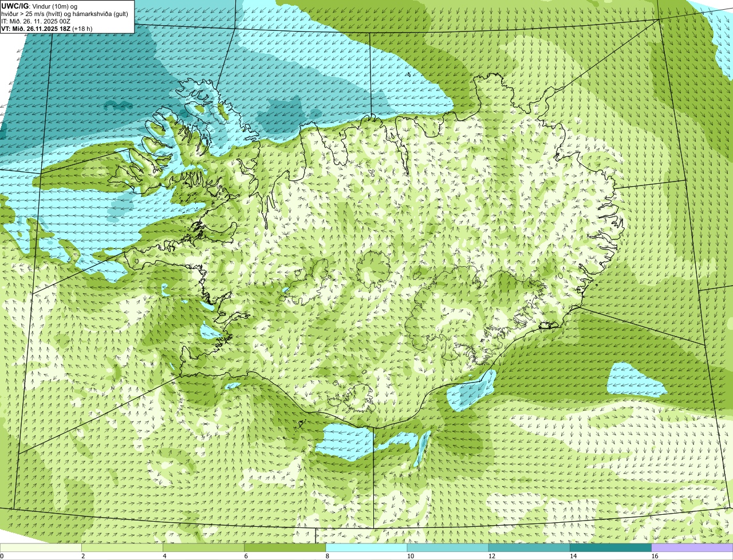Click the legend tick label '16'
Screen dimensions: 733x560
coord(654,556)
